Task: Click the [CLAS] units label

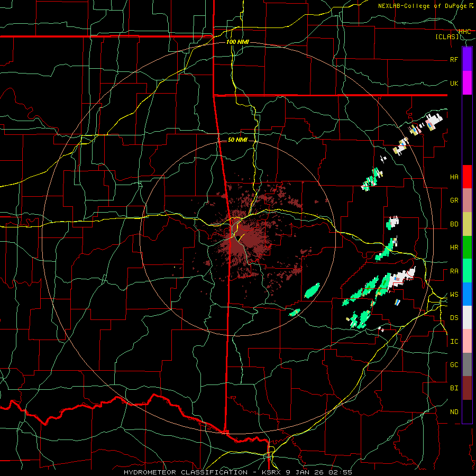Action: [447, 37]
